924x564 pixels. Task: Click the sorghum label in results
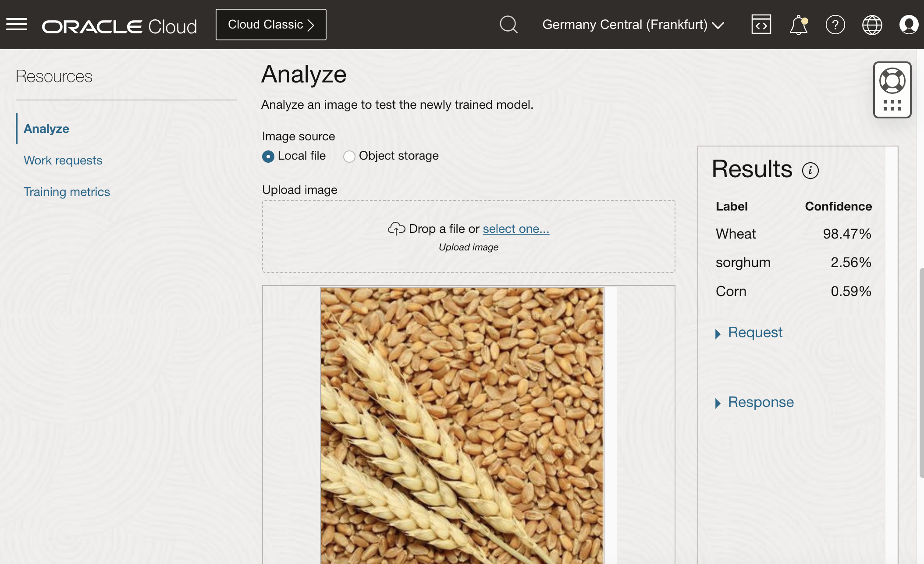click(743, 263)
